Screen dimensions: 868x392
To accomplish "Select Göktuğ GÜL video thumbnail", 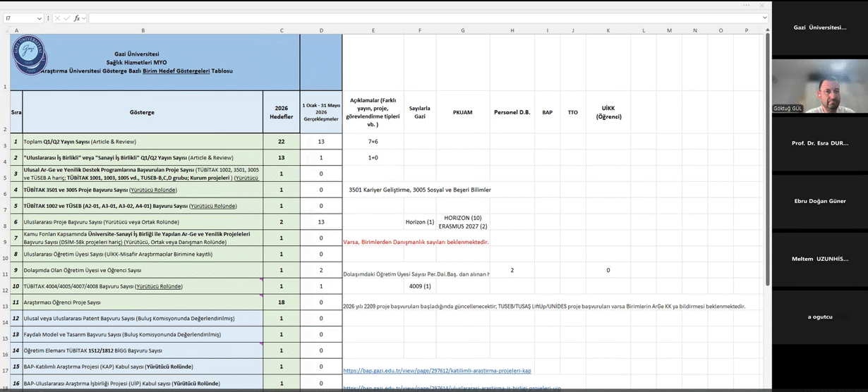I will pos(820,86).
